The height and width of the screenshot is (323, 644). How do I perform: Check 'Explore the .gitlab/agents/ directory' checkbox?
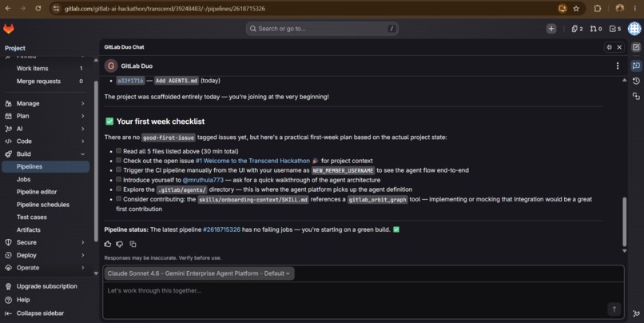pyautogui.click(x=119, y=189)
